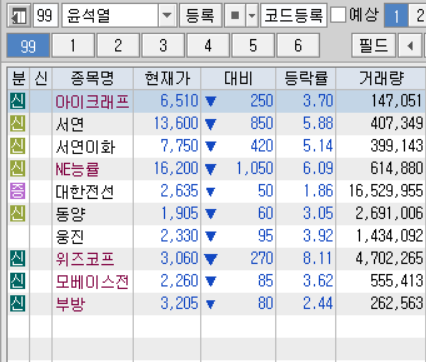Viewport: 426px width, 362px height.
Task: Click the down arrow icon in 서연 row
Action: pyautogui.click(x=211, y=124)
